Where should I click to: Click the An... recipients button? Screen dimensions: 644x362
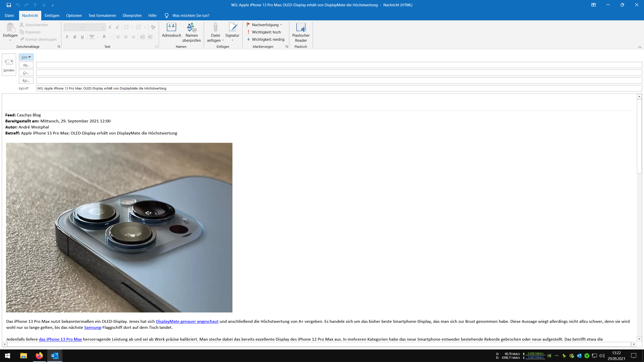pos(26,65)
